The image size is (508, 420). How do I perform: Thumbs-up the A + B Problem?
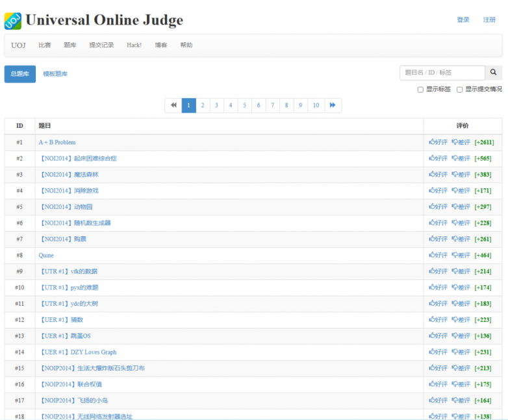[x=438, y=142]
